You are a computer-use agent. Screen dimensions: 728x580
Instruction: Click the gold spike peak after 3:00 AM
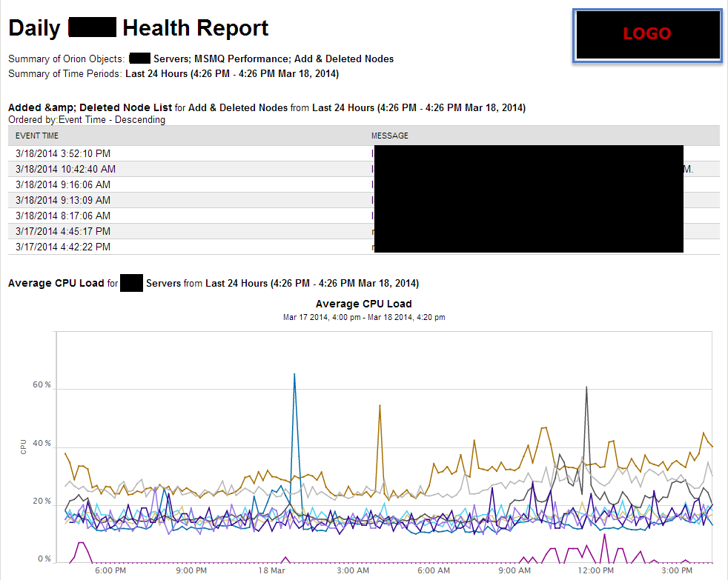point(380,406)
